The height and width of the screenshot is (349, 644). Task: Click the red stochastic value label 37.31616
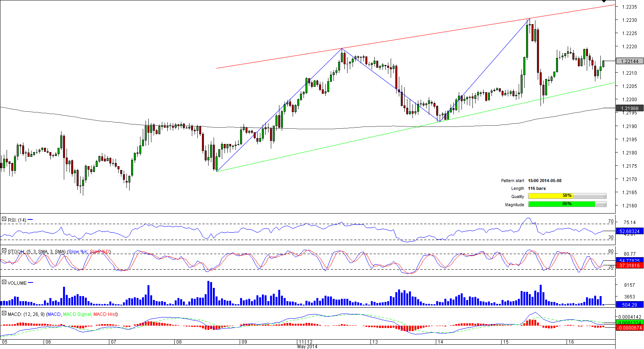630,266
